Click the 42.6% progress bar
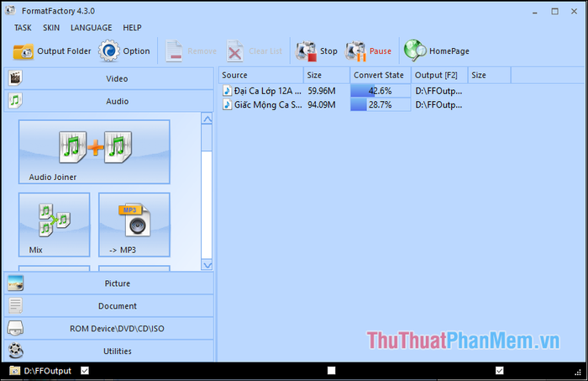Image resolution: width=588 pixels, height=381 pixels. [x=381, y=91]
